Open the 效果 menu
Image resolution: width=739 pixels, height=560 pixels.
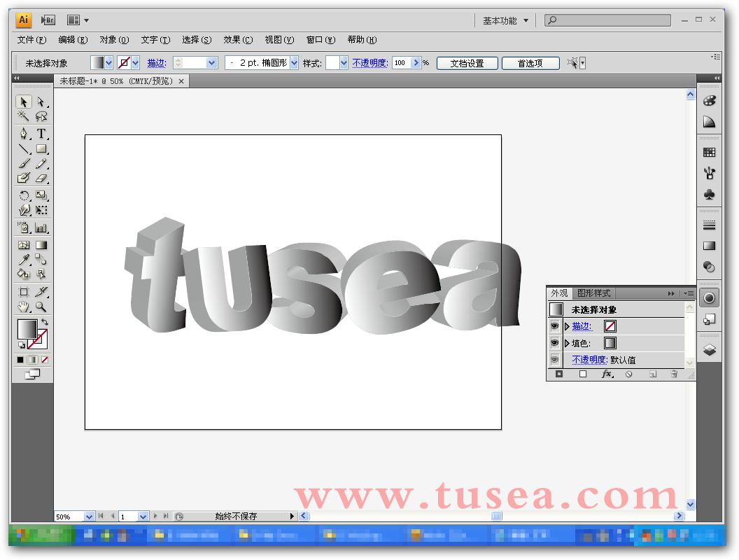click(238, 40)
